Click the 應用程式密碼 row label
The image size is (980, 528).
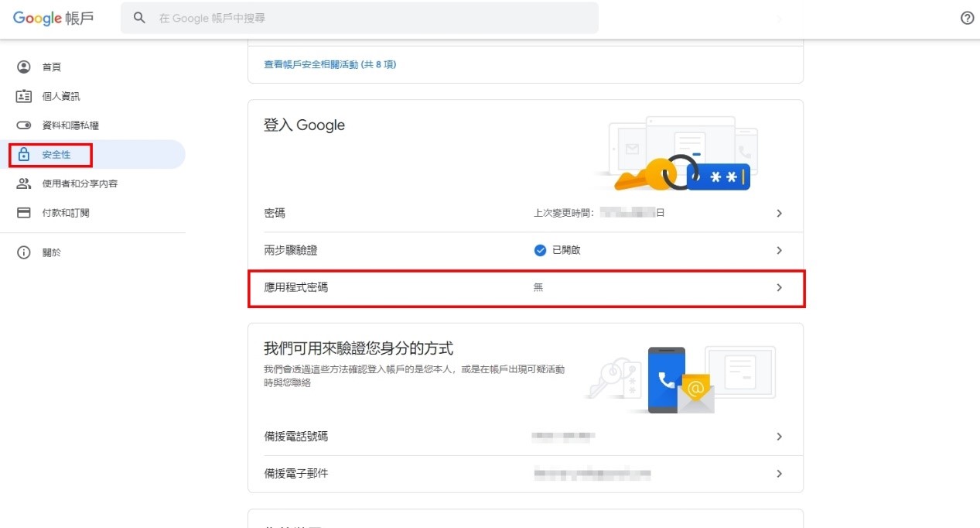tap(295, 287)
